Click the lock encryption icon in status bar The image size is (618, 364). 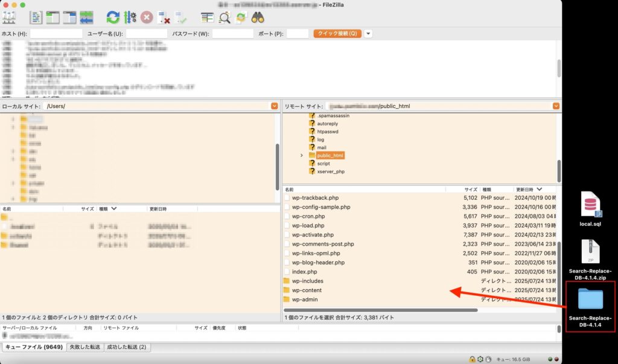click(472, 359)
